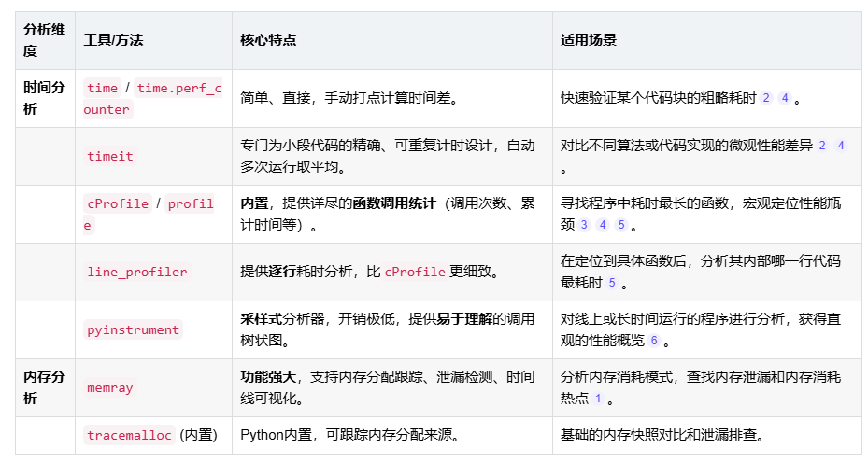Viewport: 868px width, 462px height.
Task: Click the 'cProfile' chip in the tools column
Action: [118, 203]
